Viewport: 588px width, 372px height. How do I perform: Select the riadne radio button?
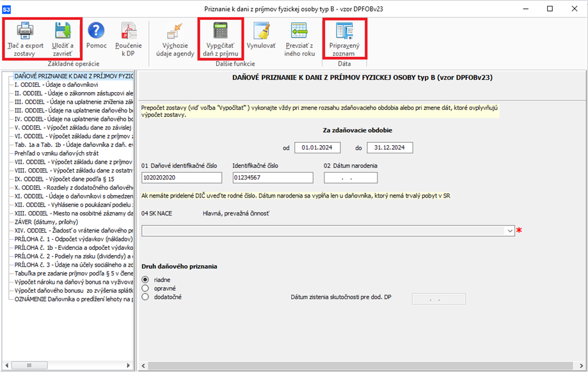point(145,279)
